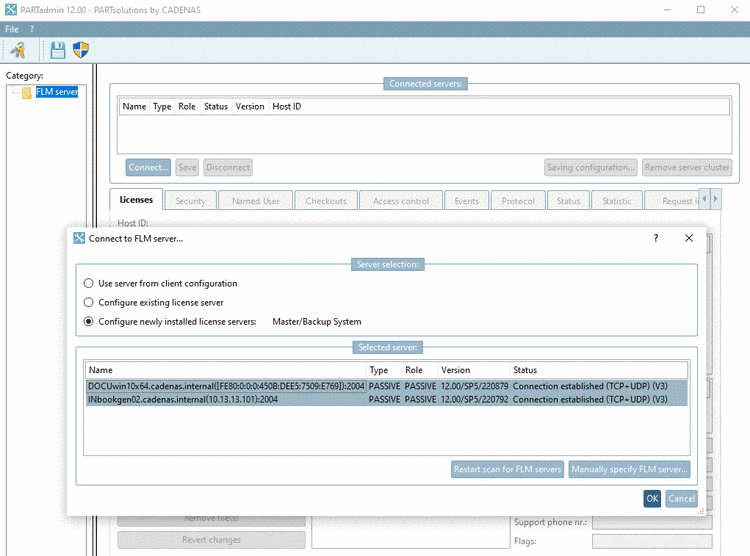Viewport: 750px width, 556px height.
Task: Open the Named User tab
Action: tap(255, 201)
